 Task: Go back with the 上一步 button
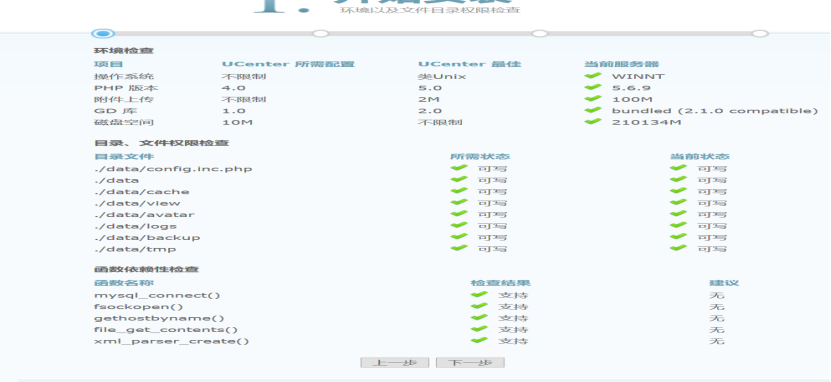pyautogui.click(x=394, y=363)
